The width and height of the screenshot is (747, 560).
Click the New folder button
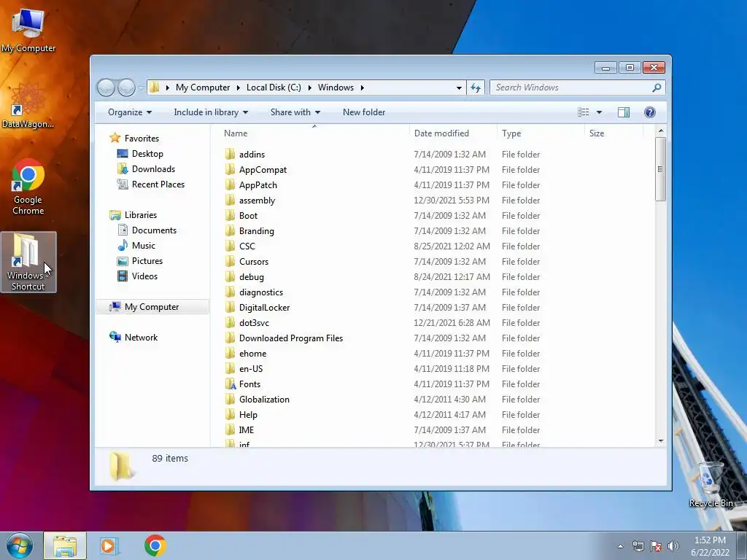point(364,112)
